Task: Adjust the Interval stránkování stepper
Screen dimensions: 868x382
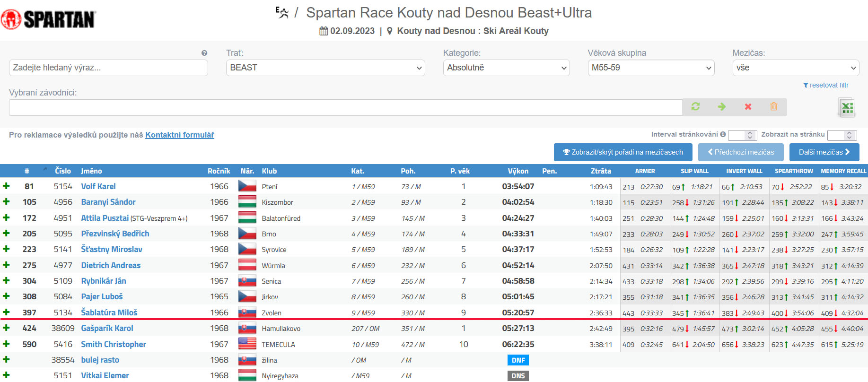Action: coord(743,135)
